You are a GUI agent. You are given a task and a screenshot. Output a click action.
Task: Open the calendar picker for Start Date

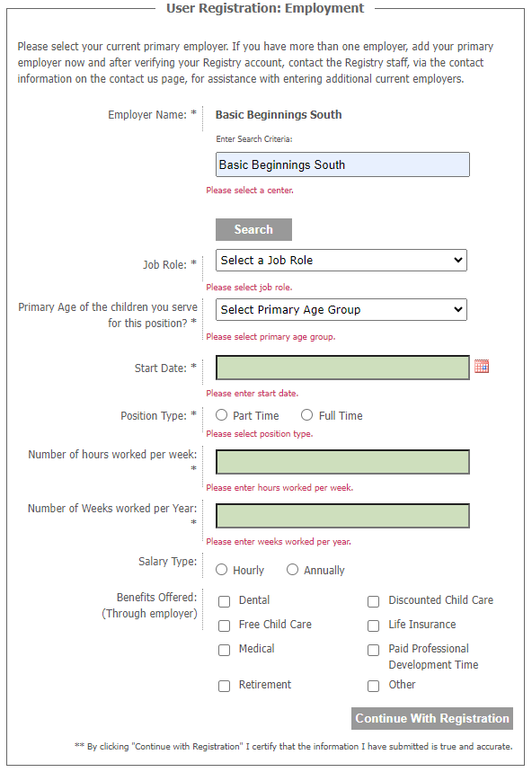tap(482, 366)
